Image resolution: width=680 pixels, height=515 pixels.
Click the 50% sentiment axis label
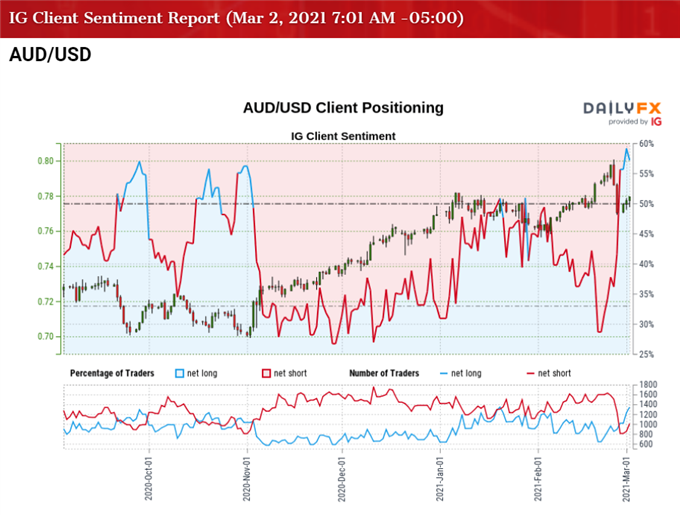646,204
